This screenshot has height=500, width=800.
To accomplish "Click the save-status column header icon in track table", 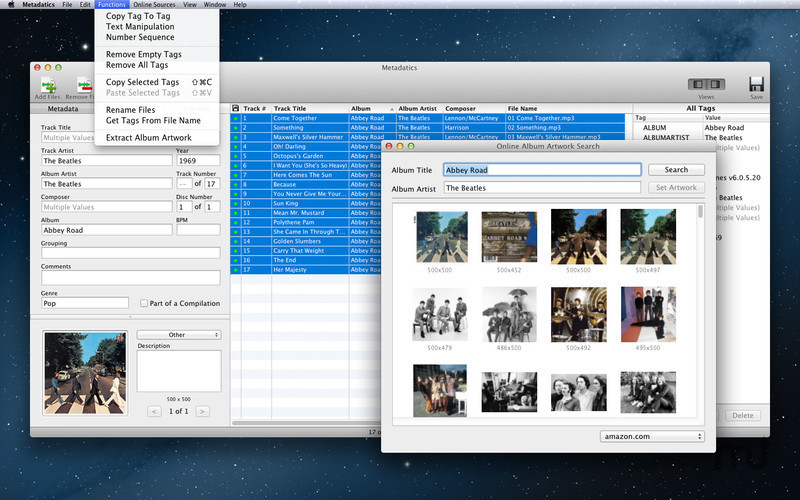I will click(236, 108).
